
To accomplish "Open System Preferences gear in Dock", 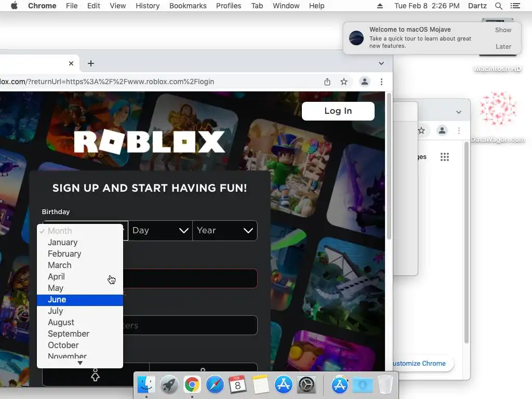I will coord(307,385).
